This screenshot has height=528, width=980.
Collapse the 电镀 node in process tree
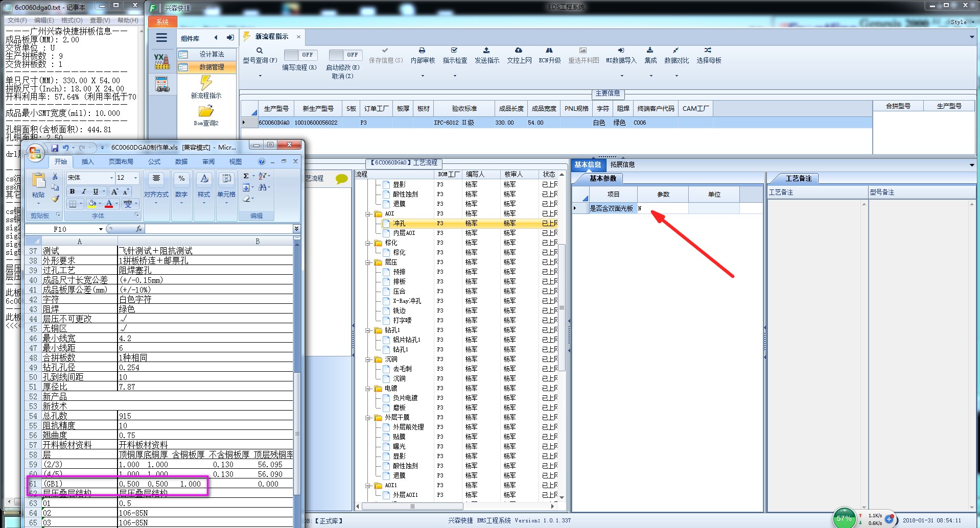tap(368, 388)
